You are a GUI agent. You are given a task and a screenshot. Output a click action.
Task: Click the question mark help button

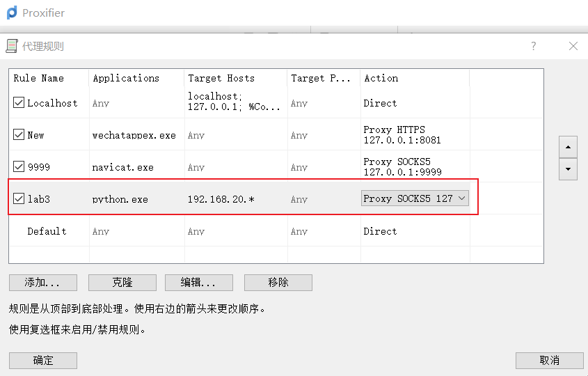pyautogui.click(x=534, y=46)
